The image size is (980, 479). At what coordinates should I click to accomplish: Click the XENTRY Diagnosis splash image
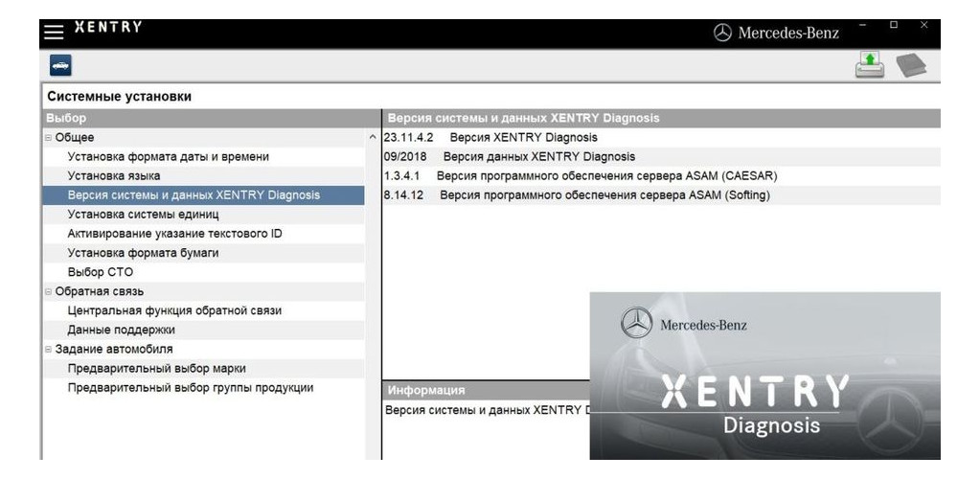tap(765, 376)
